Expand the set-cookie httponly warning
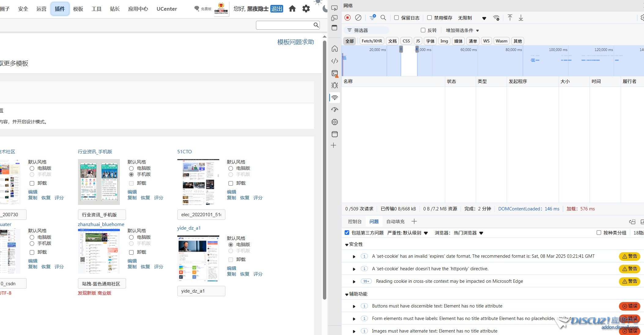644x335 pixels. (x=354, y=269)
